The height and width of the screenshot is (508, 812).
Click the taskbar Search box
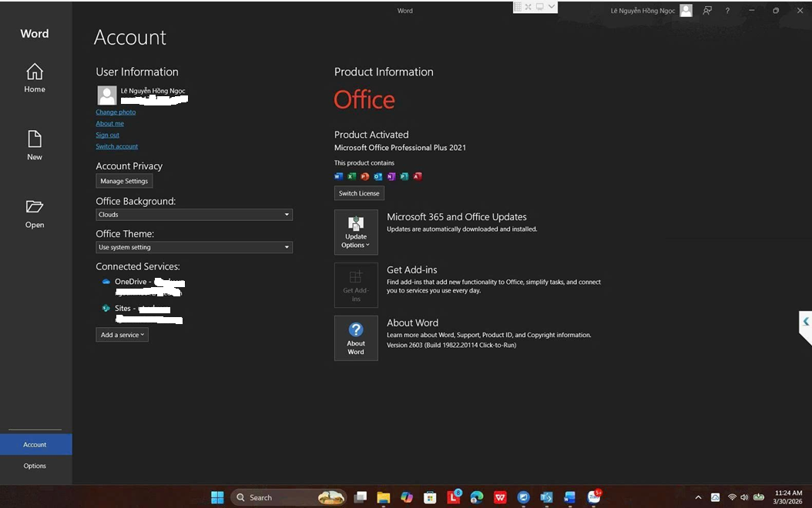tap(288, 498)
